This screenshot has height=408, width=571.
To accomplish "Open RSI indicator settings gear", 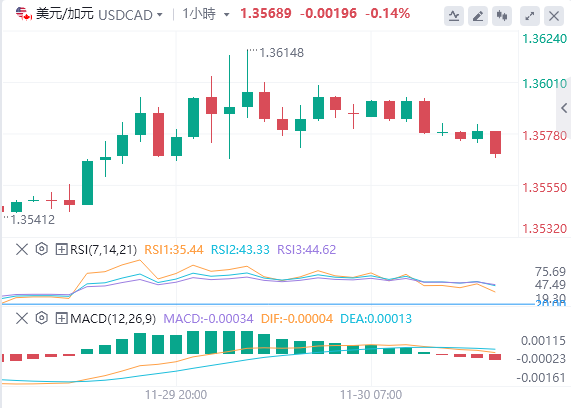I will tap(42, 249).
